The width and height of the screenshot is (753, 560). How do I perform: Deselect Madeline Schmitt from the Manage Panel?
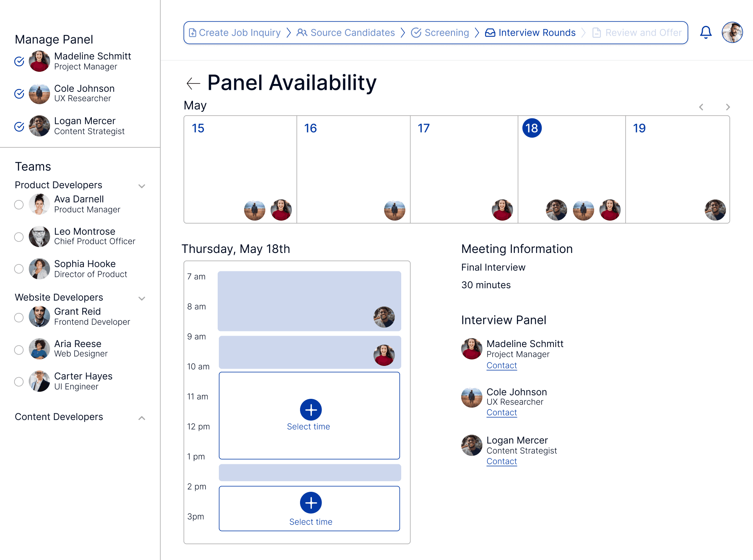click(x=19, y=61)
